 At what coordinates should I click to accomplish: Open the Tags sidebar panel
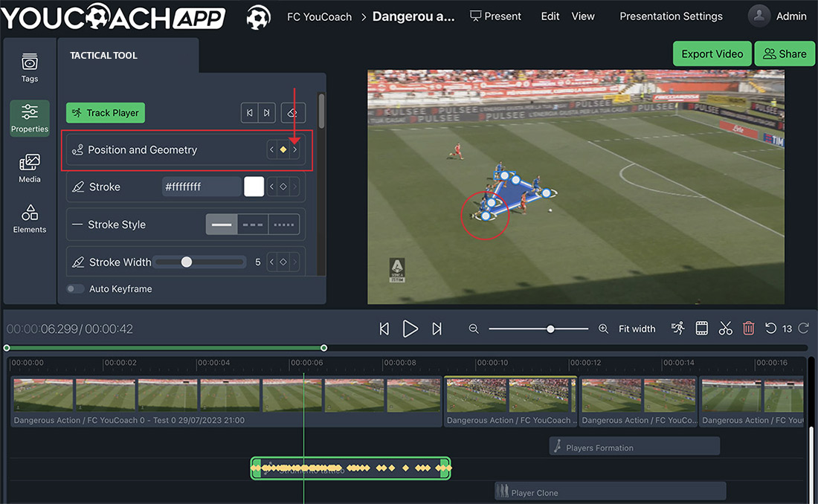(29, 68)
